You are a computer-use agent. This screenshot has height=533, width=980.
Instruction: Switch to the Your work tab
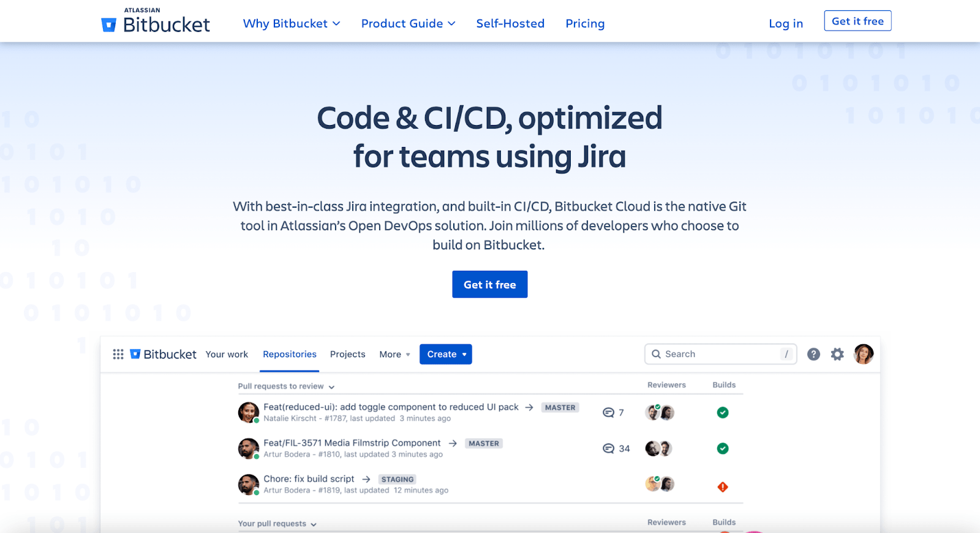(x=227, y=354)
